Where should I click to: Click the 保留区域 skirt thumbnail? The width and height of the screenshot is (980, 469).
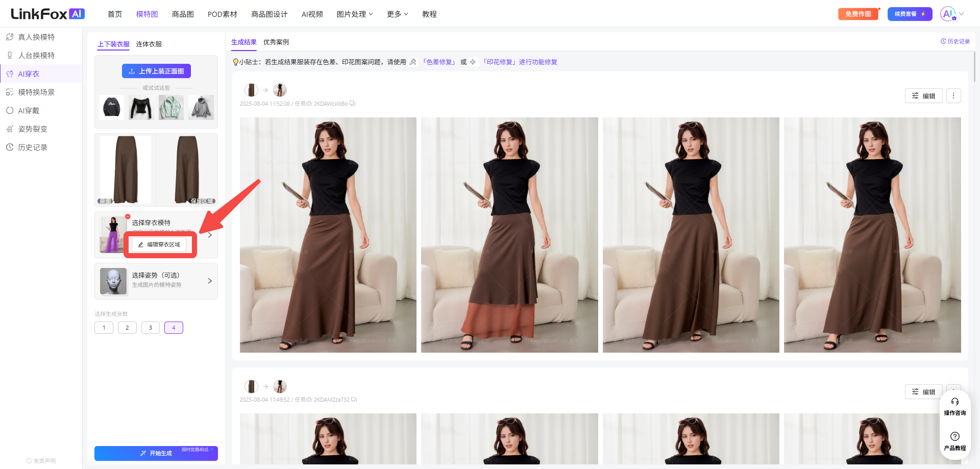[187, 170]
